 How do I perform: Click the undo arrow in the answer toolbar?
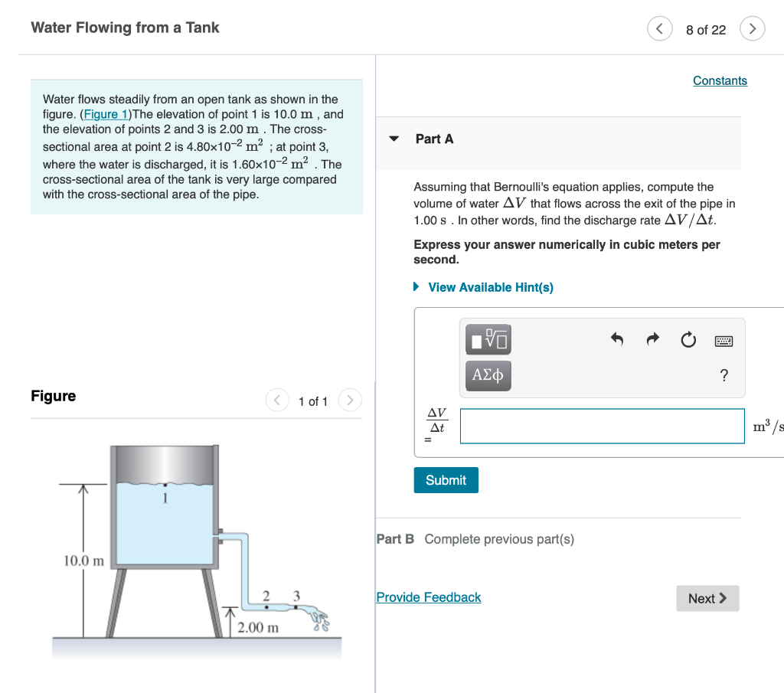click(617, 339)
